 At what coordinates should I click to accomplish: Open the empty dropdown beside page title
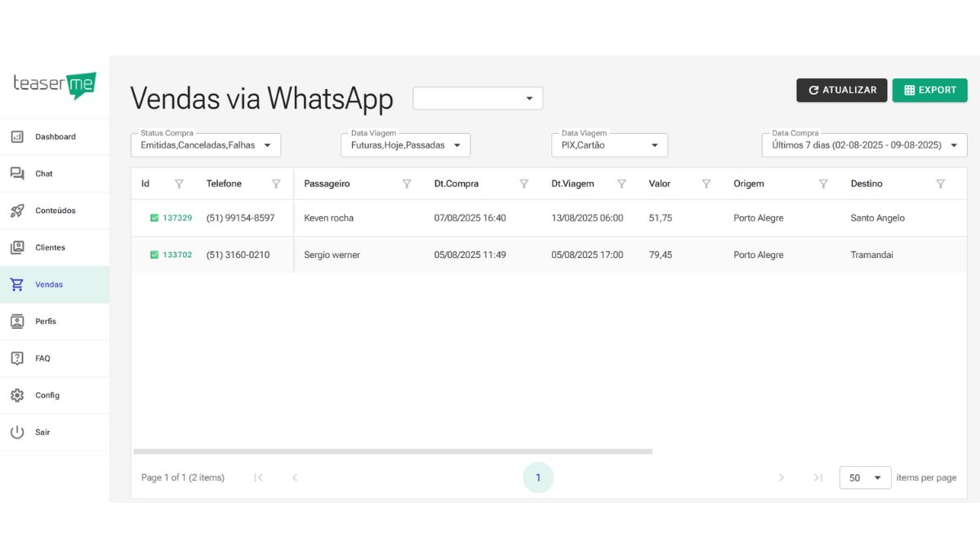point(478,99)
